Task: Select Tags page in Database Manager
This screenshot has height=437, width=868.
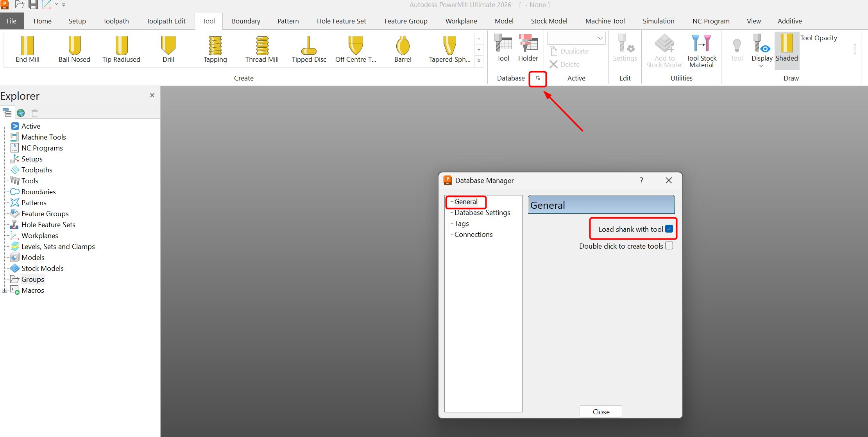Action: pos(462,224)
